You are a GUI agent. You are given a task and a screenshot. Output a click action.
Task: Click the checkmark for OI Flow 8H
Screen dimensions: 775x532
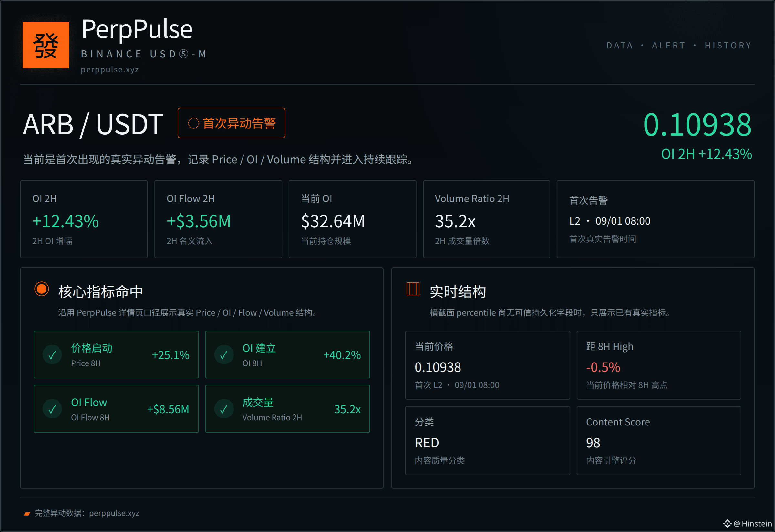click(52, 409)
